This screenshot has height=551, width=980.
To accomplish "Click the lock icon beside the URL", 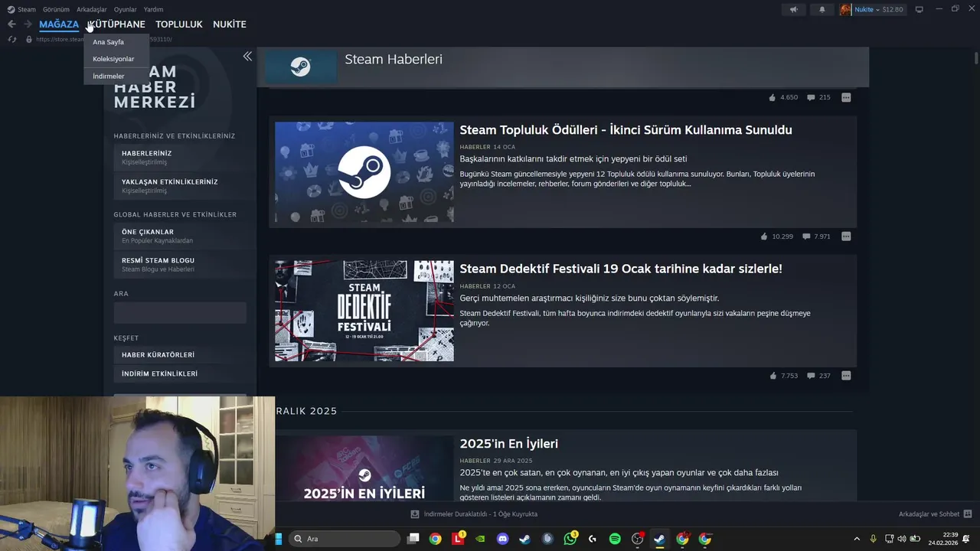I will click(x=29, y=39).
